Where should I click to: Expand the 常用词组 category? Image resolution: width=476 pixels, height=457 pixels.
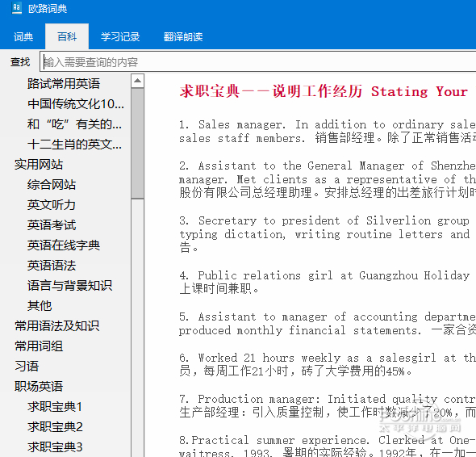coord(39,346)
